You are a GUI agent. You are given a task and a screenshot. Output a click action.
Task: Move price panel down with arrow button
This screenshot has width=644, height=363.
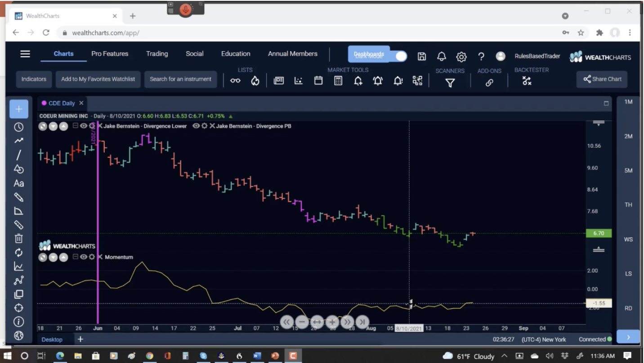point(53,126)
